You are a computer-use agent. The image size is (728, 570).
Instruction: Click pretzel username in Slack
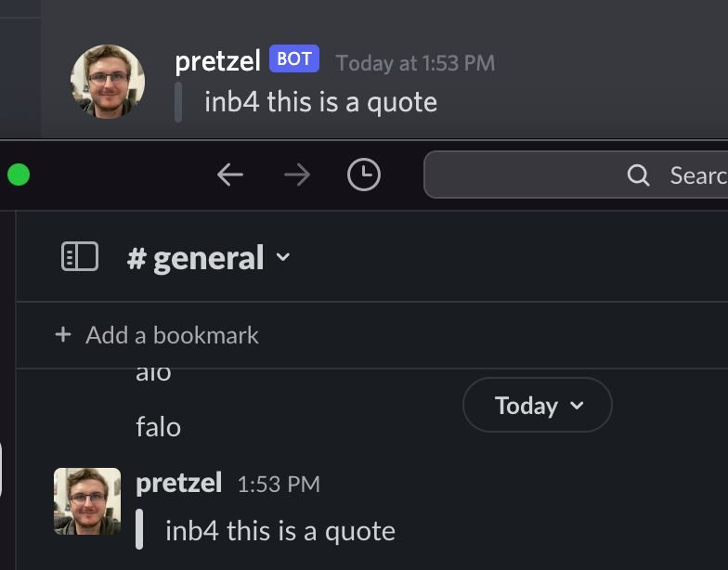(x=178, y=483)
